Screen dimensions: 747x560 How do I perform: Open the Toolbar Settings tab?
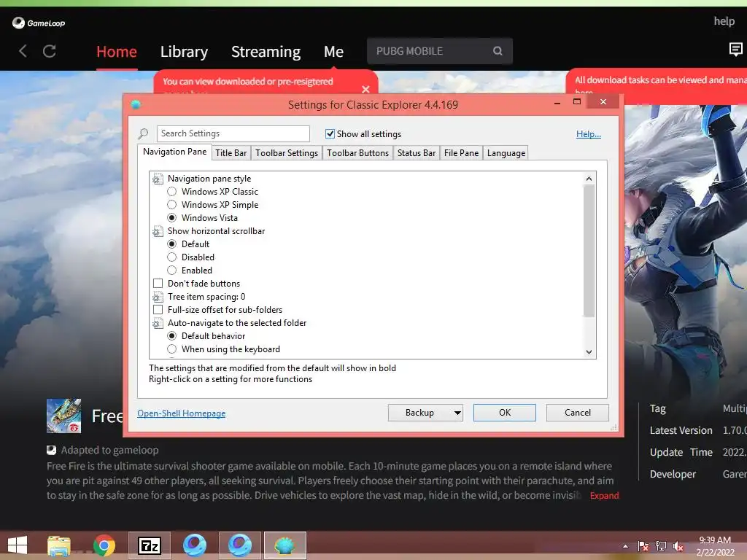point(287,153)
